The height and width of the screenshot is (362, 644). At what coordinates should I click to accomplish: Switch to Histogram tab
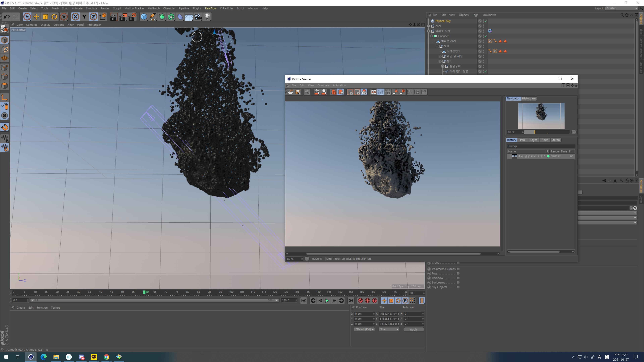pos(529,98)
